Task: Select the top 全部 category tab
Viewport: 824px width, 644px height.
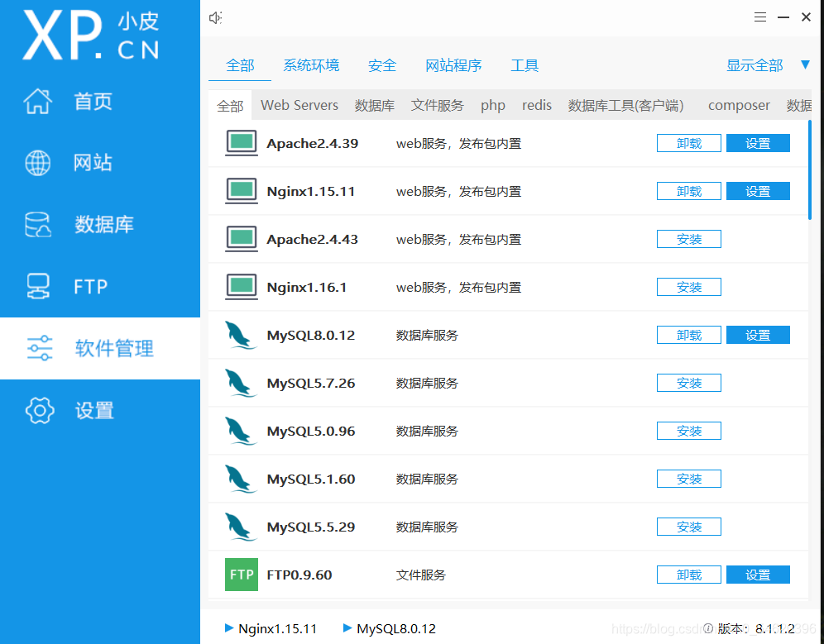Action: point(240,65)
